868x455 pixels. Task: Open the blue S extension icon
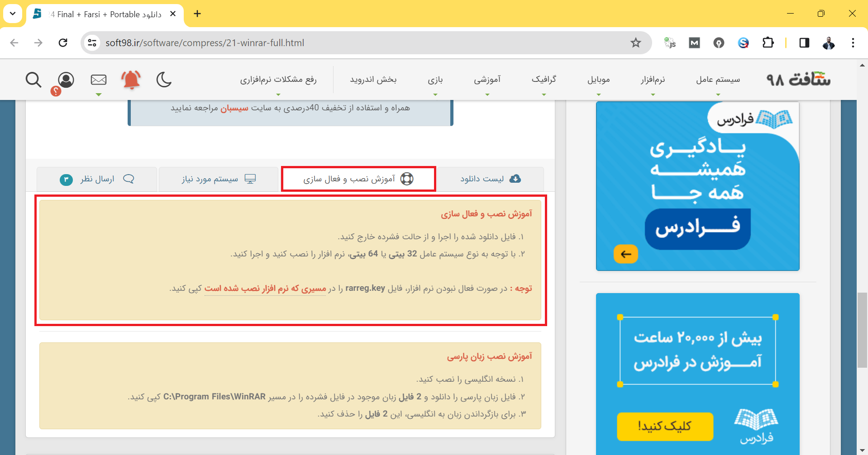743,43
